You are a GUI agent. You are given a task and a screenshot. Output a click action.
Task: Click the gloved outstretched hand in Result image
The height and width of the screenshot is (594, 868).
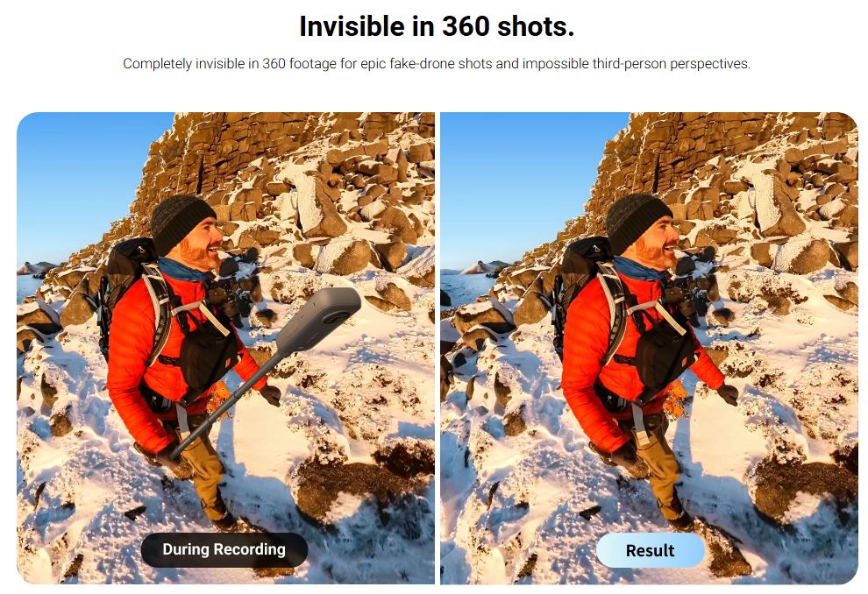(x=728, y=393)
